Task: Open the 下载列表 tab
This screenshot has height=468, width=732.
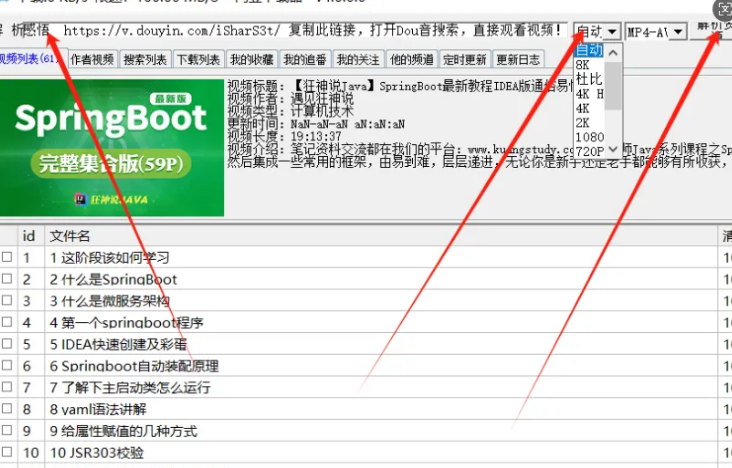Action: tap(199, 60)
